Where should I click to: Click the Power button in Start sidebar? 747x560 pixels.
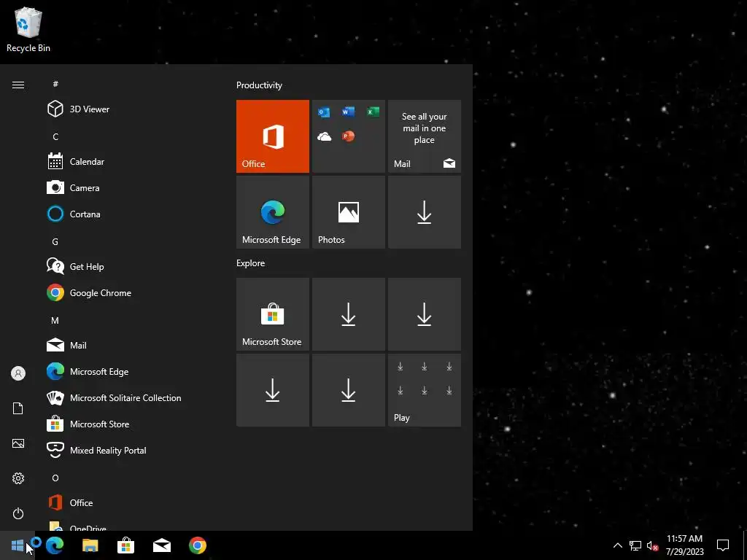(x=18, y=513)
